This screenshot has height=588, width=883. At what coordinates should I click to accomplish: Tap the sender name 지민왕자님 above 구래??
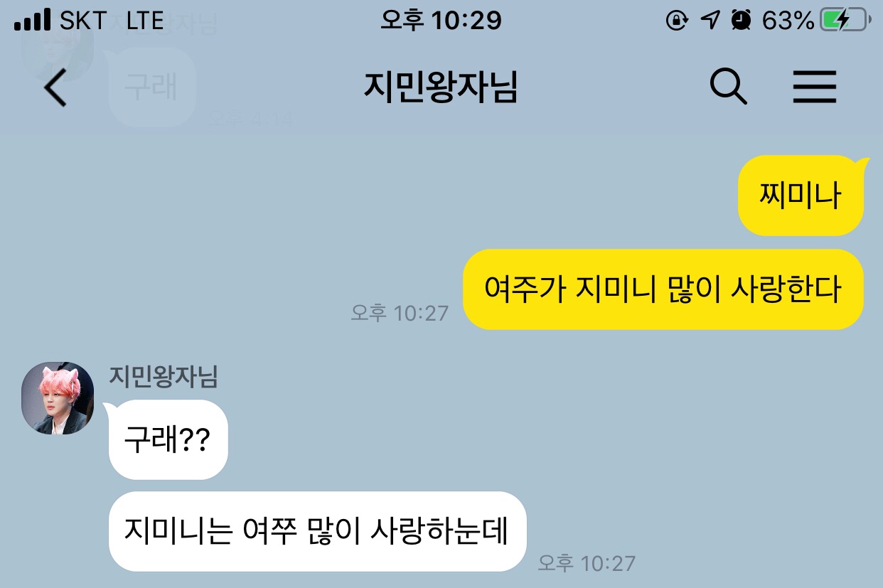pyautogui.click(x=163, y=377)
